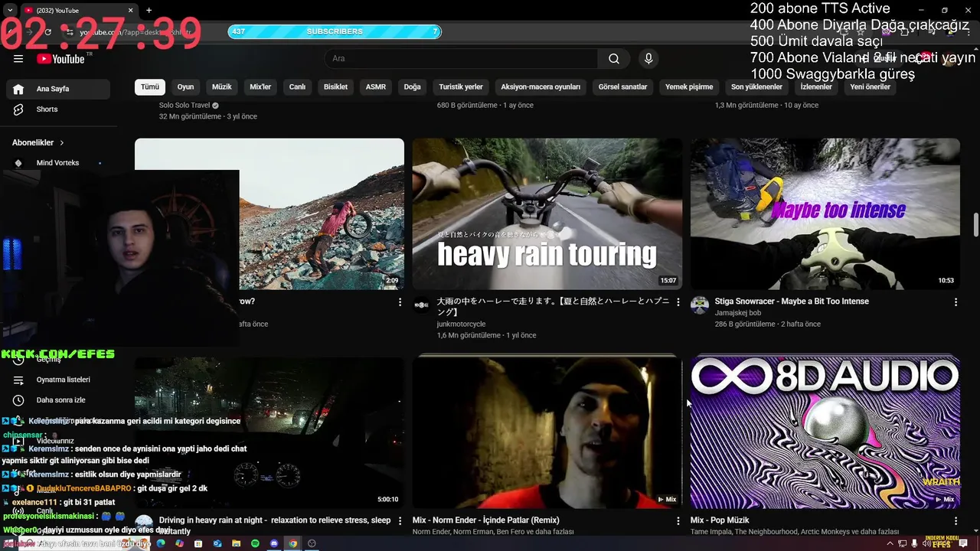
Task: Reload the page in Chrome
Action: pyautogui.click(x=47, y=32)
